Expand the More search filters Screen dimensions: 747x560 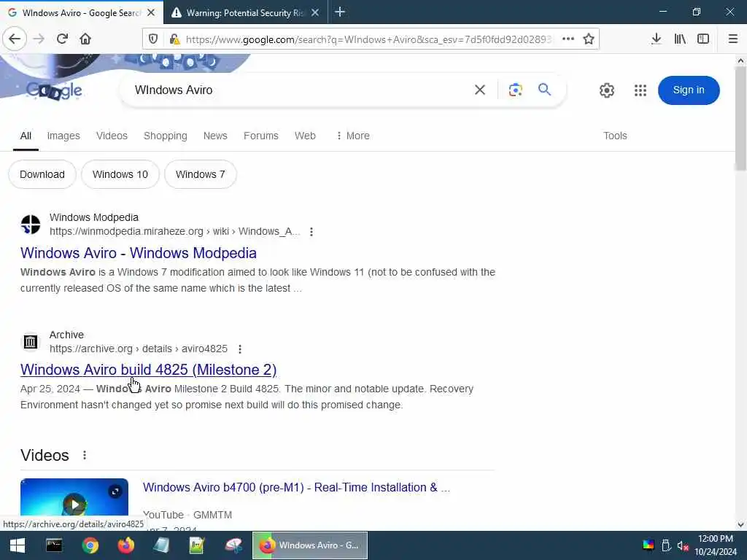pyautogui.click(x=352, y=136)
